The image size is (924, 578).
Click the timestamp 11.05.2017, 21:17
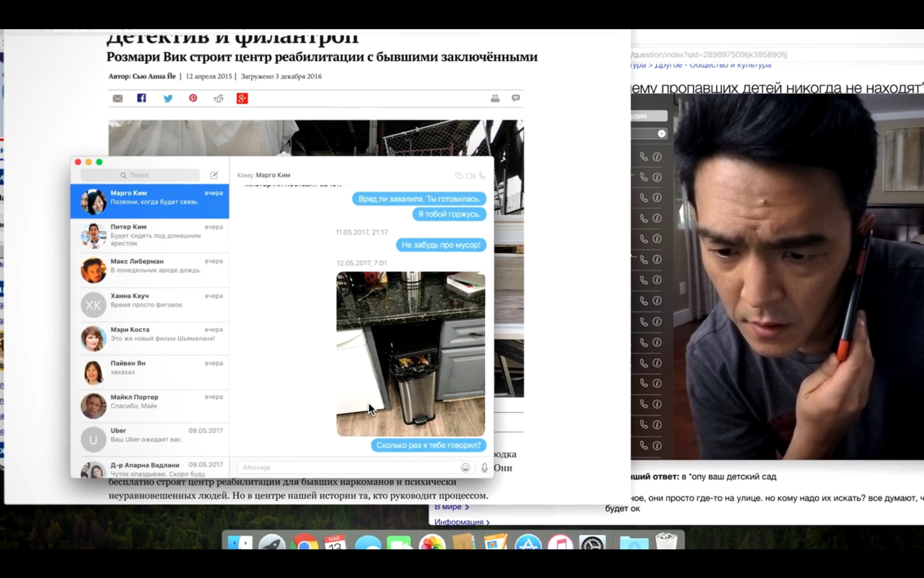[x=361, y=232]
